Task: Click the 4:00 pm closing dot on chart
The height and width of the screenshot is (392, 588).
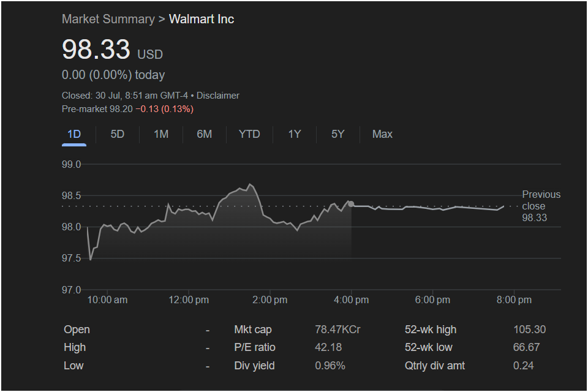Action: tap(351, 204)
